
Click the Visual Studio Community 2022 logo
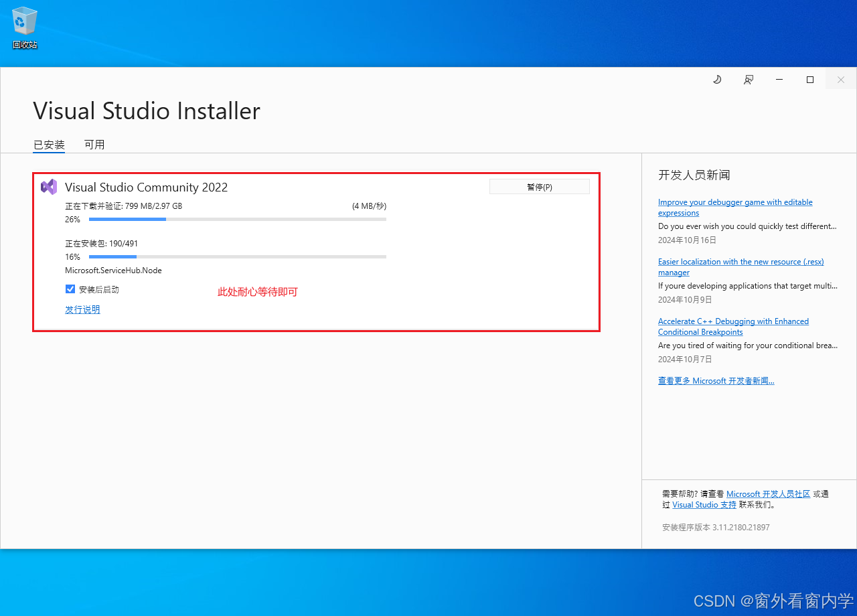[x=49, y=187]
